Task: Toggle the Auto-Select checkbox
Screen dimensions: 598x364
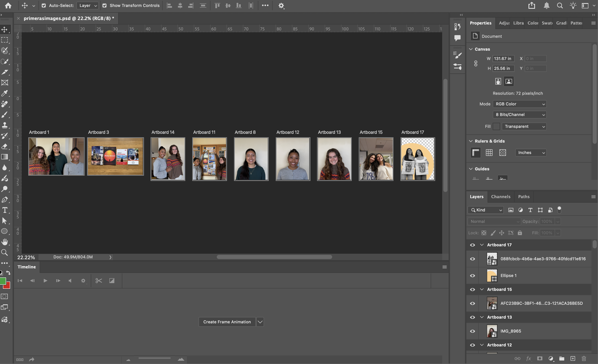Action: coord(44,6)
